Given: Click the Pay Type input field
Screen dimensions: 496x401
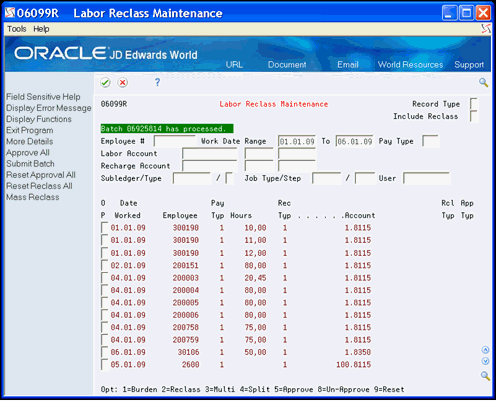Looking at the screenshot, I should click(430, 141).
